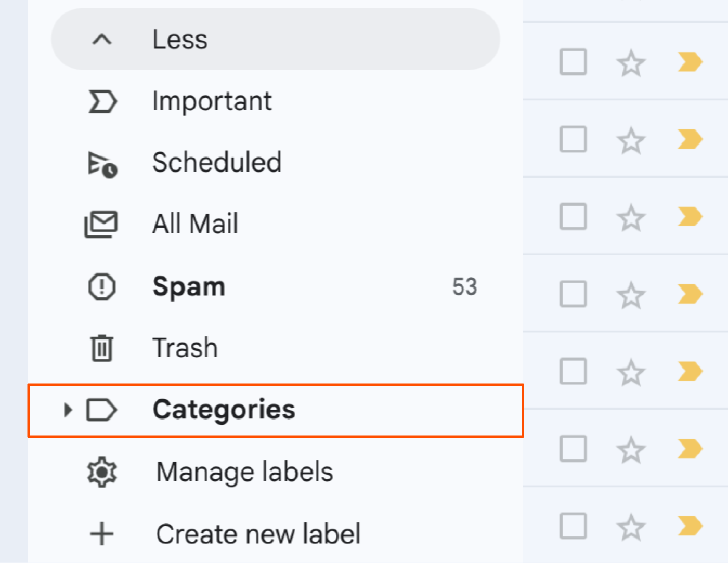Click the Trash can icon
Image resolution: width=728 pixels, height=563 pixels.
pos(102,348)
